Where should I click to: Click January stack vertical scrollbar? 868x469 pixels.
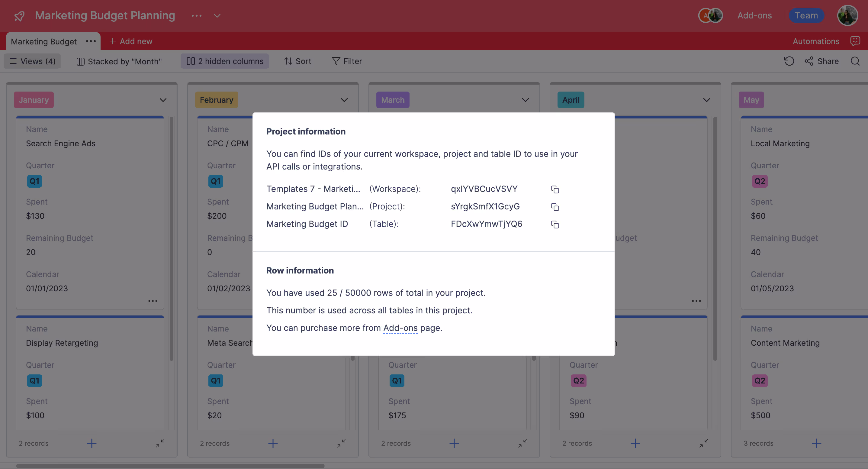[172, 239]
